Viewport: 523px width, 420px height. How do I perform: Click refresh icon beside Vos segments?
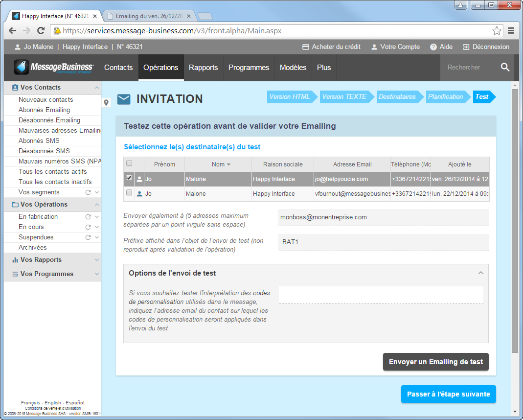click(x=88, y=192)
